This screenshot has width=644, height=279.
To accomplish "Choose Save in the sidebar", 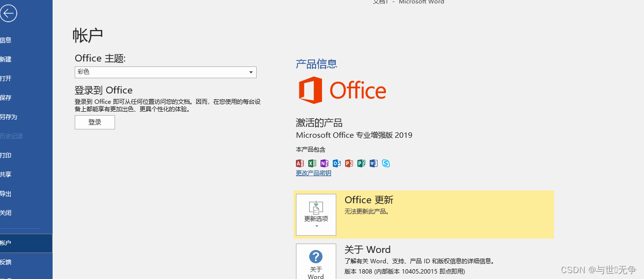I will pos(26,97).
